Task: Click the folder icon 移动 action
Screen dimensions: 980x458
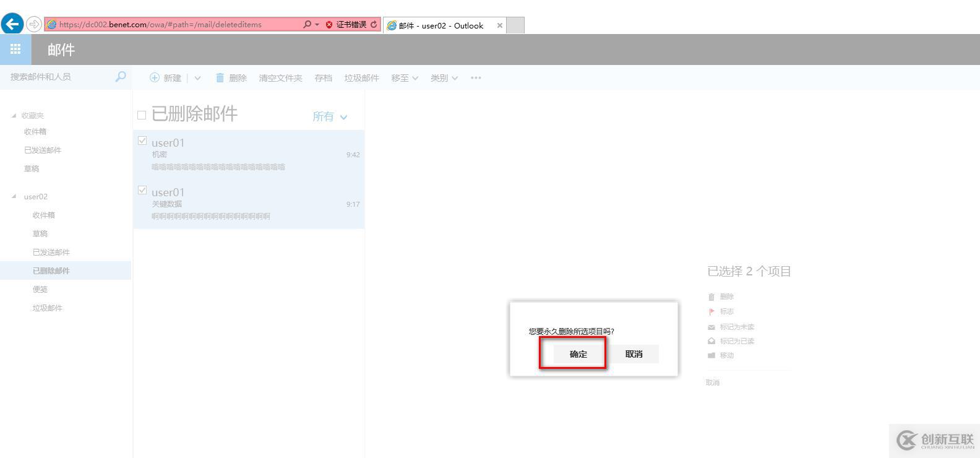Action: [x=711, y=355]
